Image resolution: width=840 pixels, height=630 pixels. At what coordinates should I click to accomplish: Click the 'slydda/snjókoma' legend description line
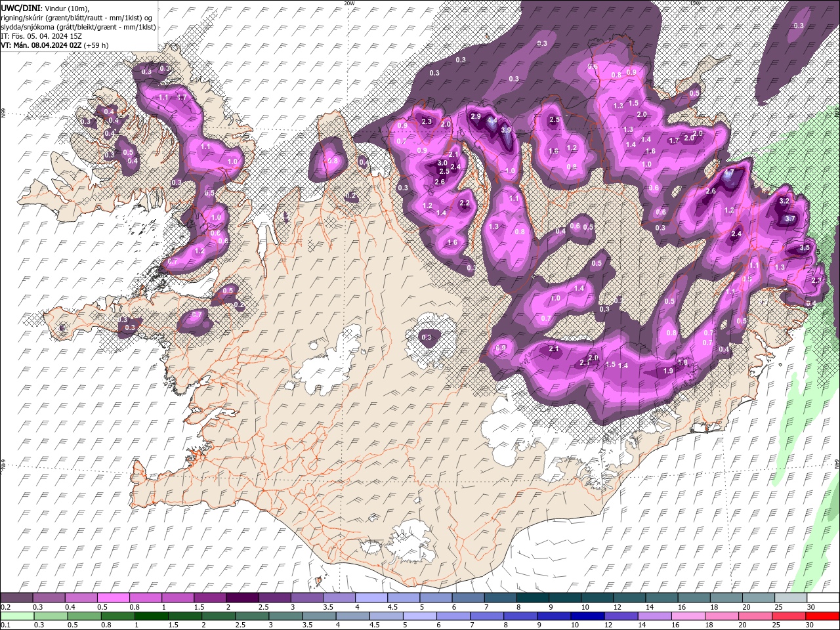pyautogui.click(x=78, y=27)
